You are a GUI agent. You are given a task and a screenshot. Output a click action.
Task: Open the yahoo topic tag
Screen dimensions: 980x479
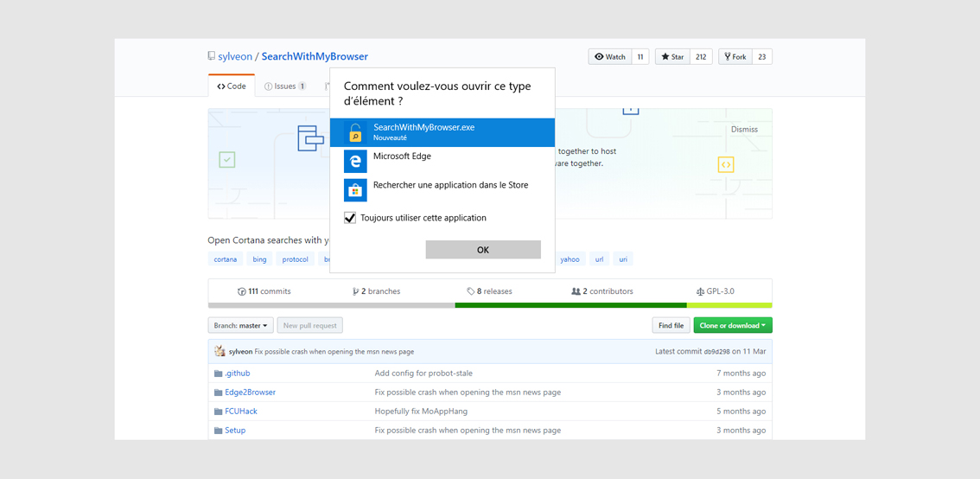coord(570,259)
